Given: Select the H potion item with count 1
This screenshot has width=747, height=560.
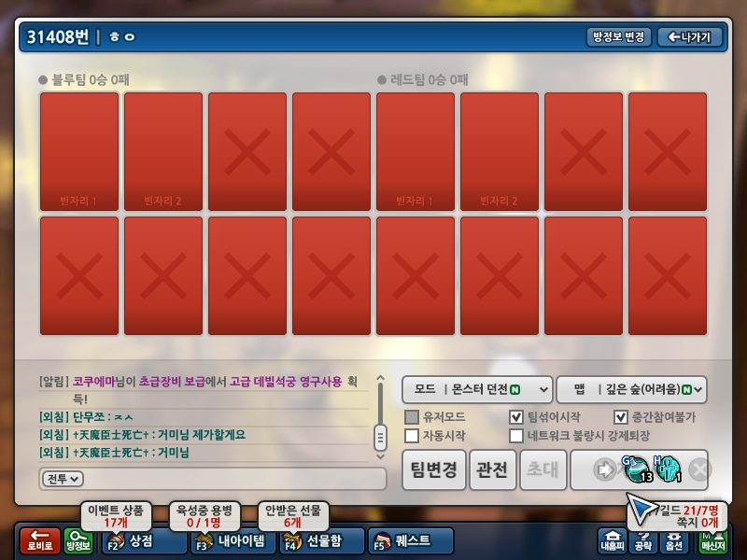Looking at the screenshot, I should (668, 469).
